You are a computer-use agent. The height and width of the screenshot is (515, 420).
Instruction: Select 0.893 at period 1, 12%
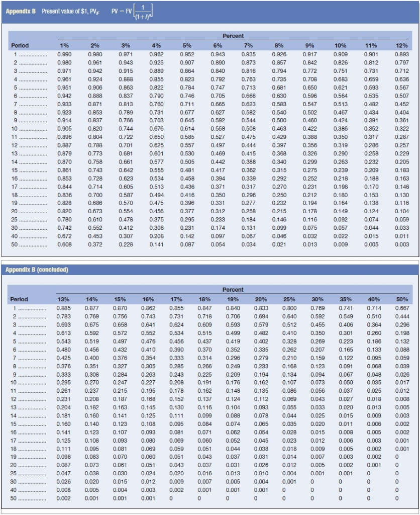click(x=402, y=54)
